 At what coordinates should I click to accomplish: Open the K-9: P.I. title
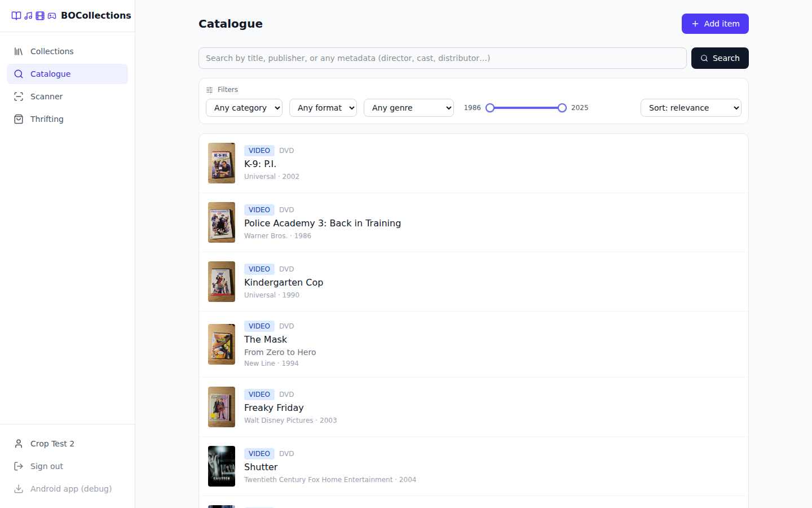(260, 164)
